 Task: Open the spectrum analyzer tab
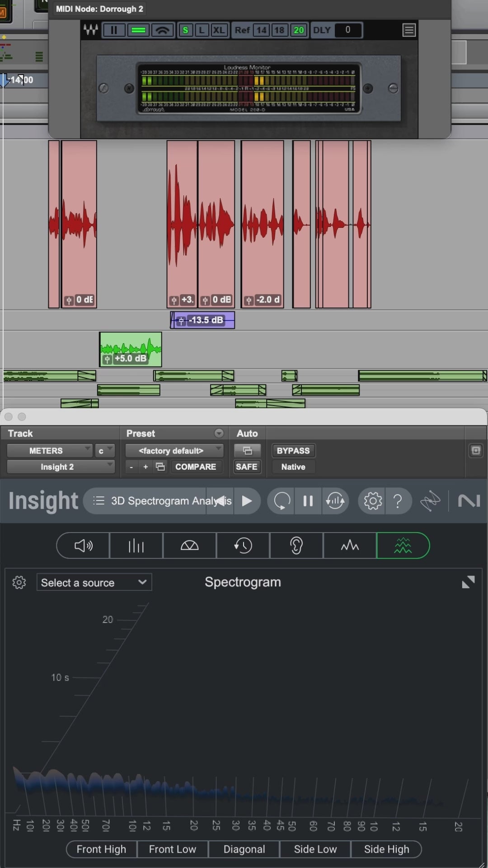coord(349,546)
